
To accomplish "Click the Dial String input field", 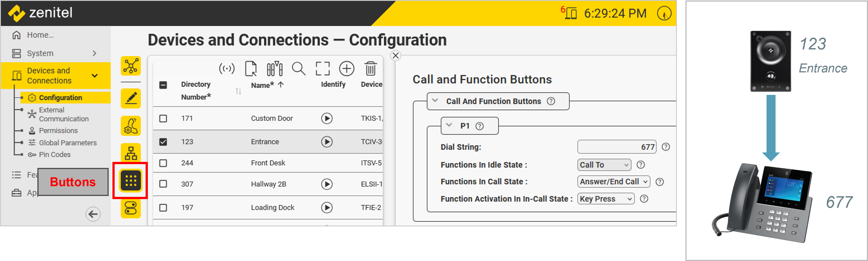I will (x=616, y=147).
